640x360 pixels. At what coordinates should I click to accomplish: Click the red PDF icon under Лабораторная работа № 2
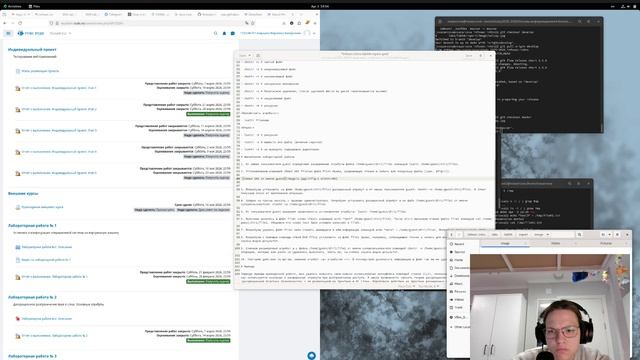pos(18,319)
